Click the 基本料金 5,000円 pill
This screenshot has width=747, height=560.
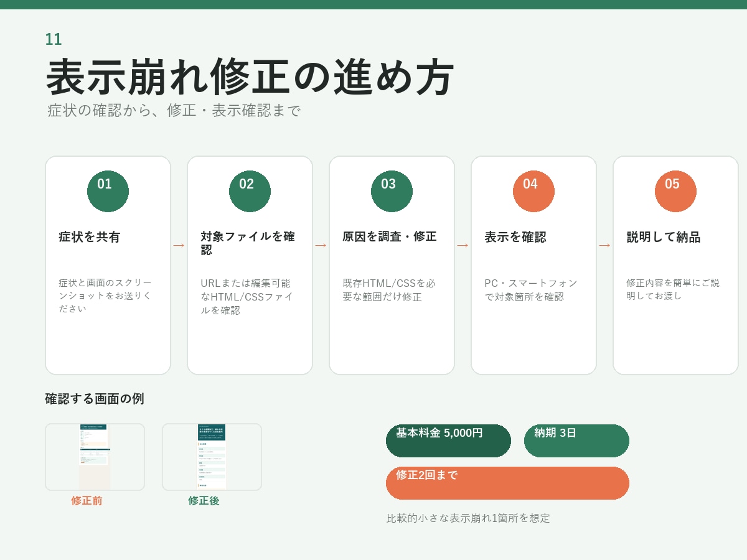tap(448, 441)
